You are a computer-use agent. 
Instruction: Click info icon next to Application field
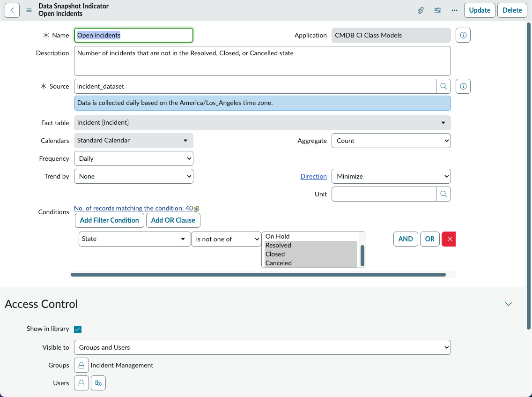463,35
